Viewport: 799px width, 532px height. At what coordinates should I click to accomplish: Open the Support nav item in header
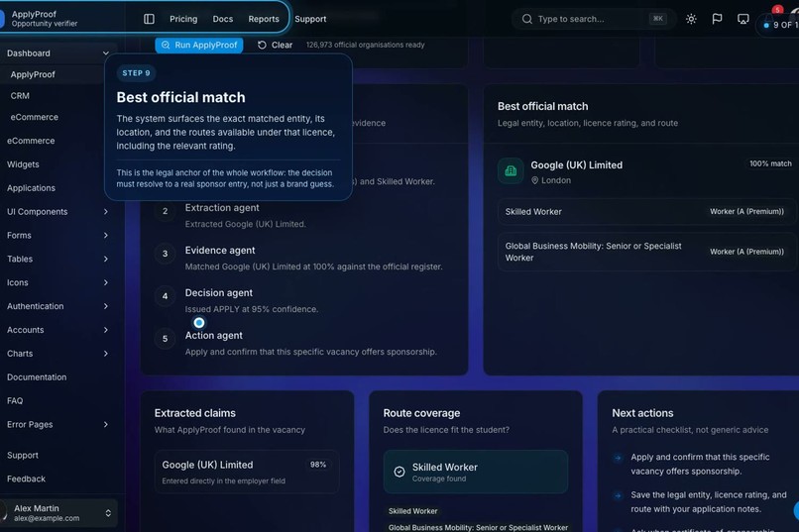[310, 19]
